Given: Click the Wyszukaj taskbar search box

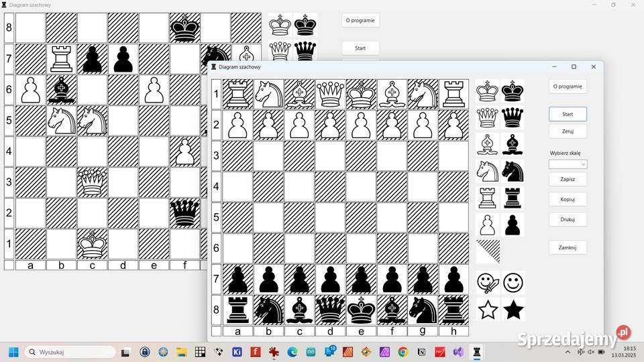Looking at the screenshot, I should coord(70,352).
